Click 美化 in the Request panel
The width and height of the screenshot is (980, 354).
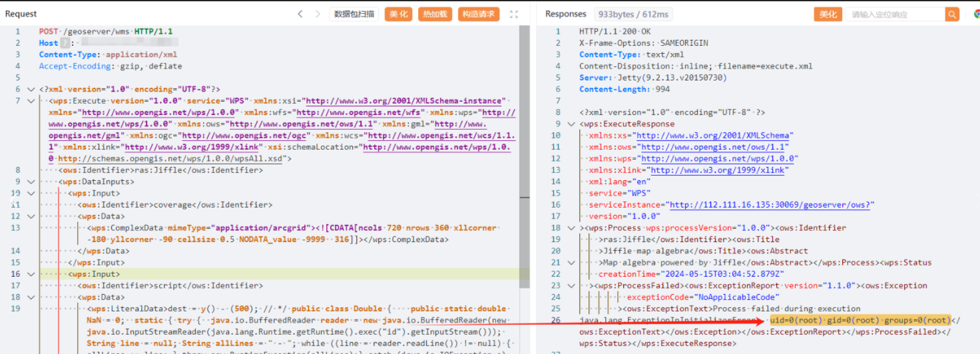(x=399, y=14)
